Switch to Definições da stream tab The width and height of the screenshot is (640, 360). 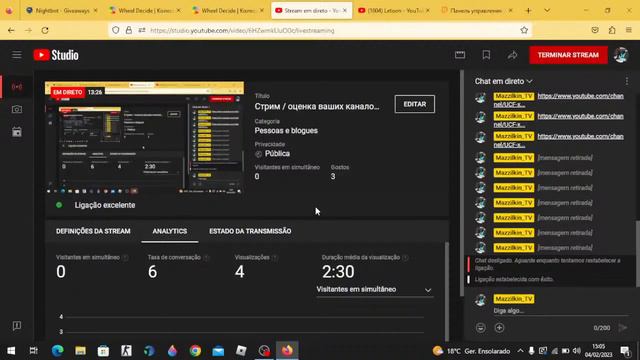(93, 231)
